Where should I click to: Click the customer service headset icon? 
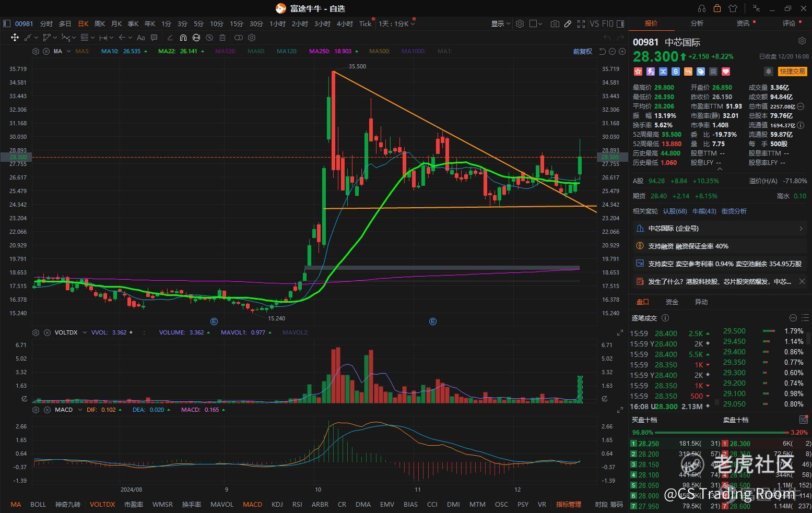[701, 8]
